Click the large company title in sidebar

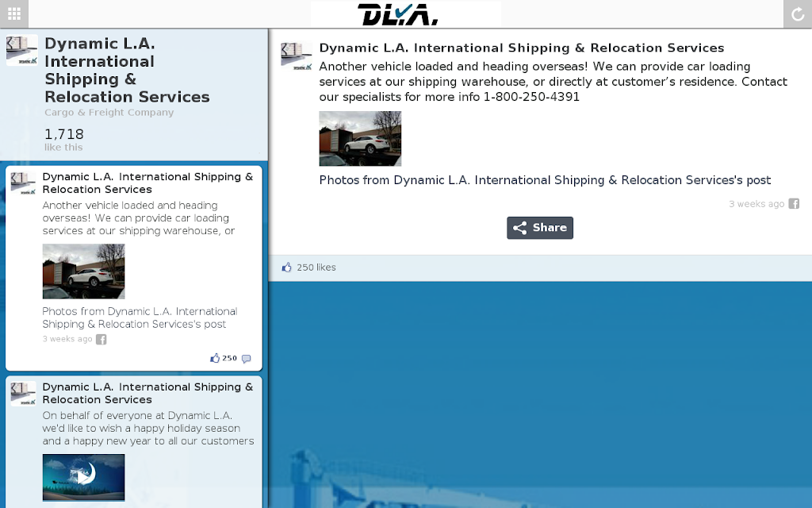coord(127,70)
